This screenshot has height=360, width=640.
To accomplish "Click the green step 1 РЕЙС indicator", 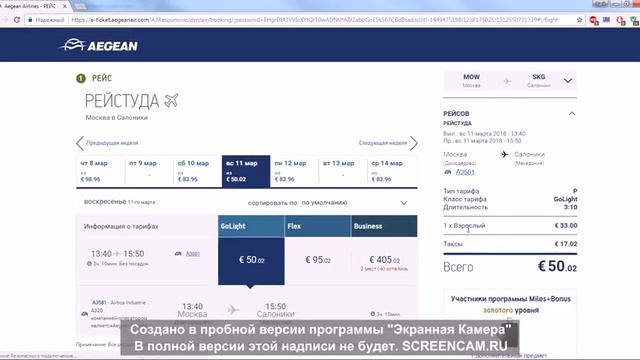I will pyautogui.click(x=93, y=78).
